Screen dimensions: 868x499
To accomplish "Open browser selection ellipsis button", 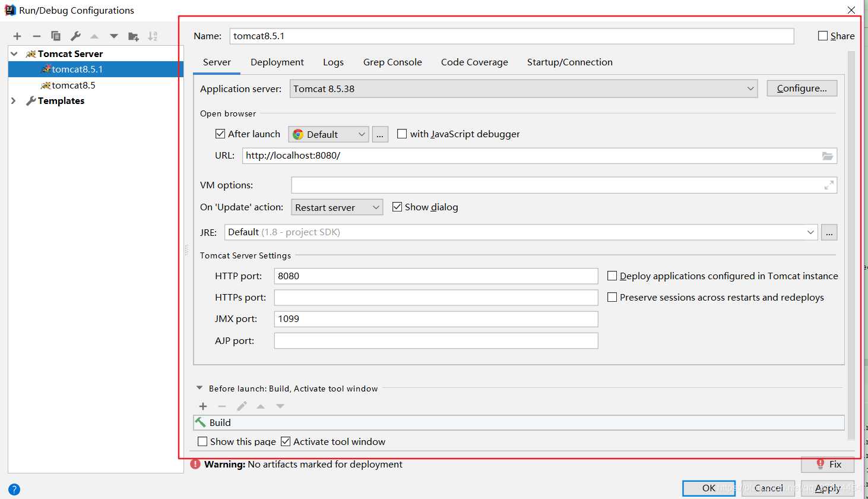I will tap(380, 134).
